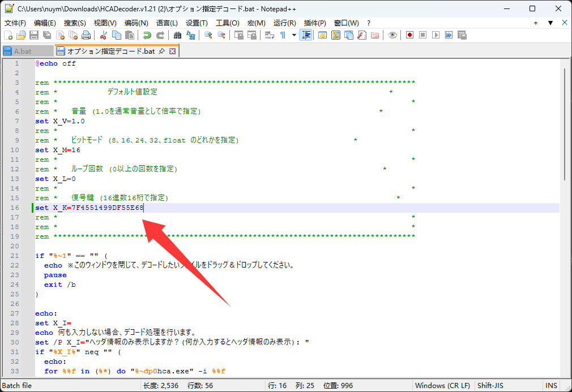Click the plus button in menu bar

coord(536,23)
